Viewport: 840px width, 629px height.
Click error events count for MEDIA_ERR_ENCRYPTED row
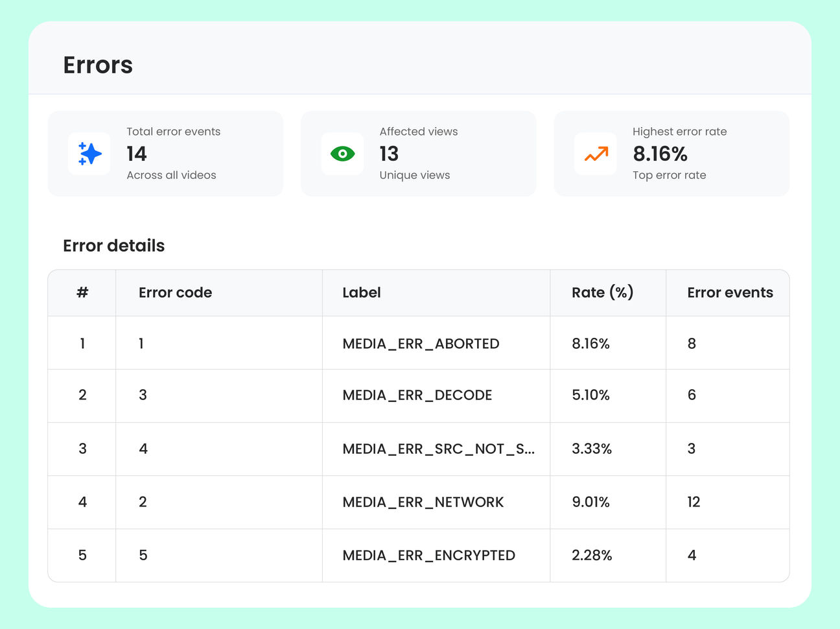(692, 555)
